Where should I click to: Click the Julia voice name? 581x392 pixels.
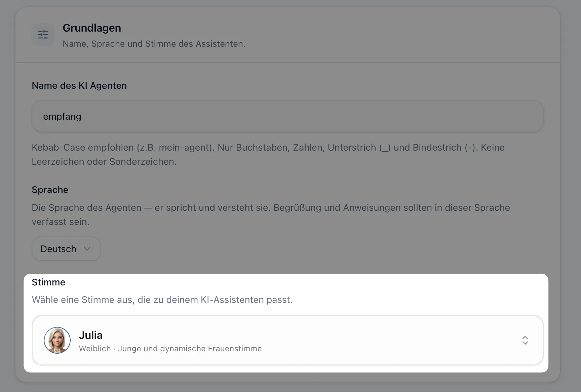pyautogui.click(x=91, y=335)
